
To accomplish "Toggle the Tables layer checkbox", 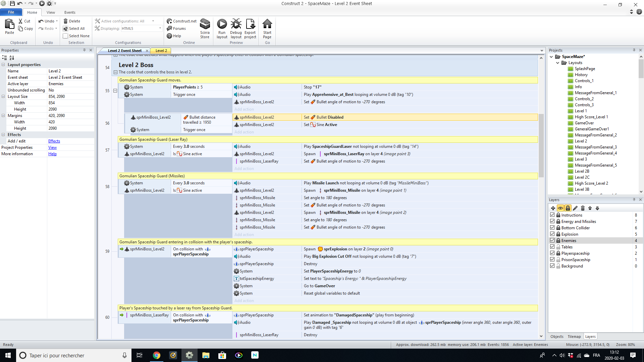I will pyautogui.click(x=552, y=247).
